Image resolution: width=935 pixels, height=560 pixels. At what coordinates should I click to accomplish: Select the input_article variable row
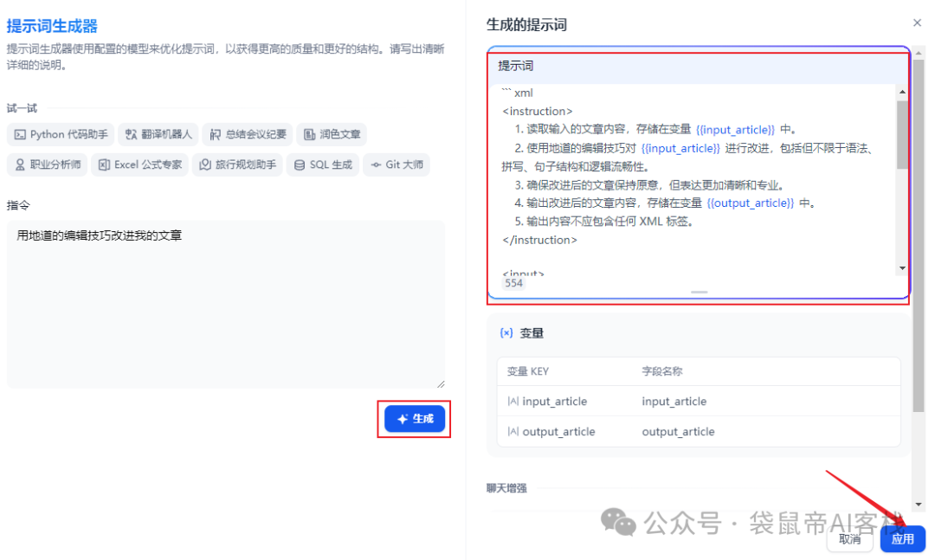[698, 402]
